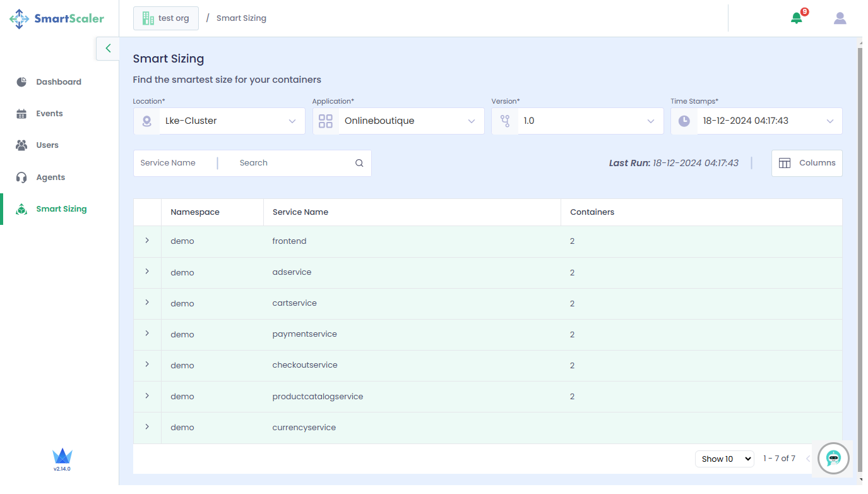Click the SmartScaler logo

pos(56,18)
